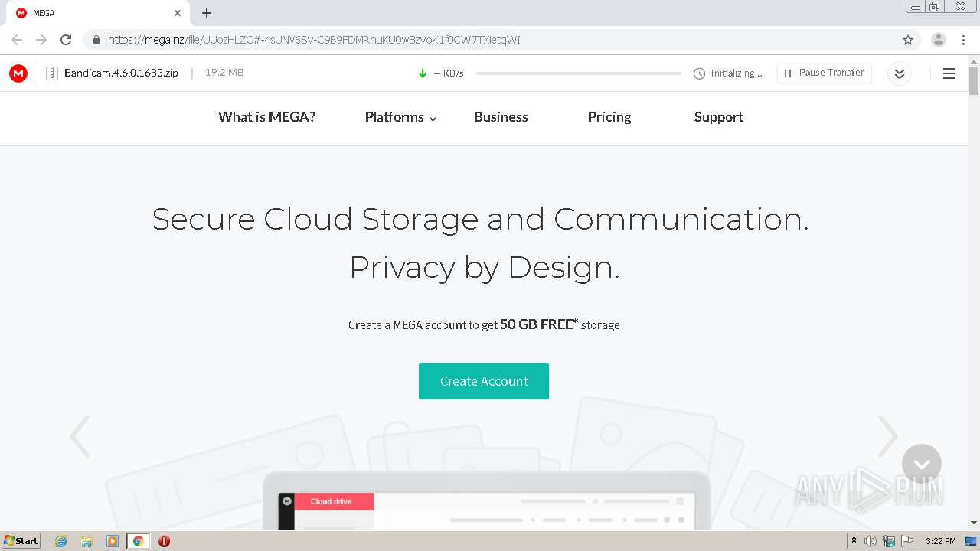Screen dimensions: 980x551
Task: Click browser forward arrow
Action: [41, 40]
